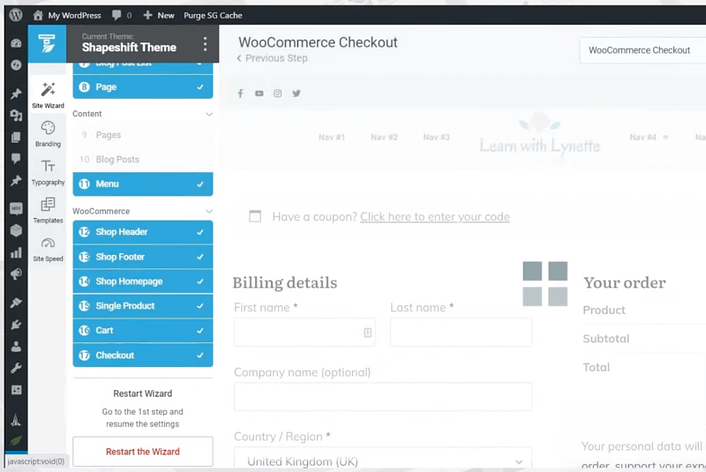Select step 13 Shop Footer
Screen dimensions: 706x472
point(143,257)
